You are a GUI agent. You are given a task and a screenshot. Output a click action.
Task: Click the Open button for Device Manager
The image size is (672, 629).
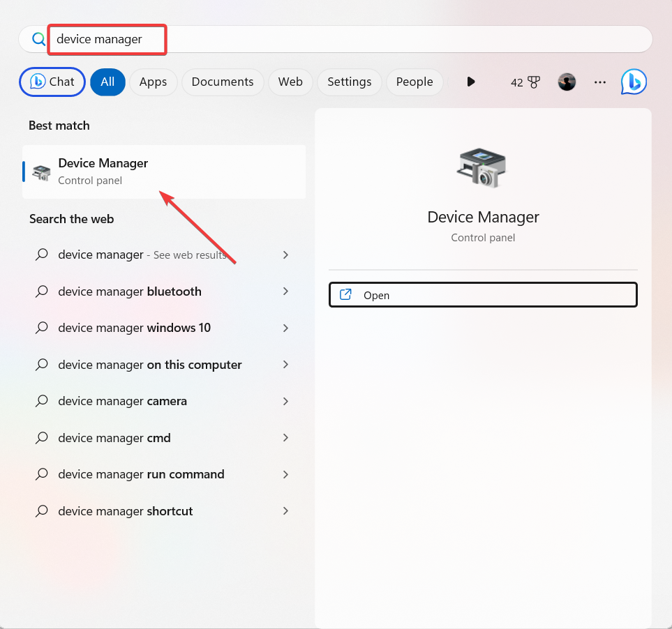point(483,294)
